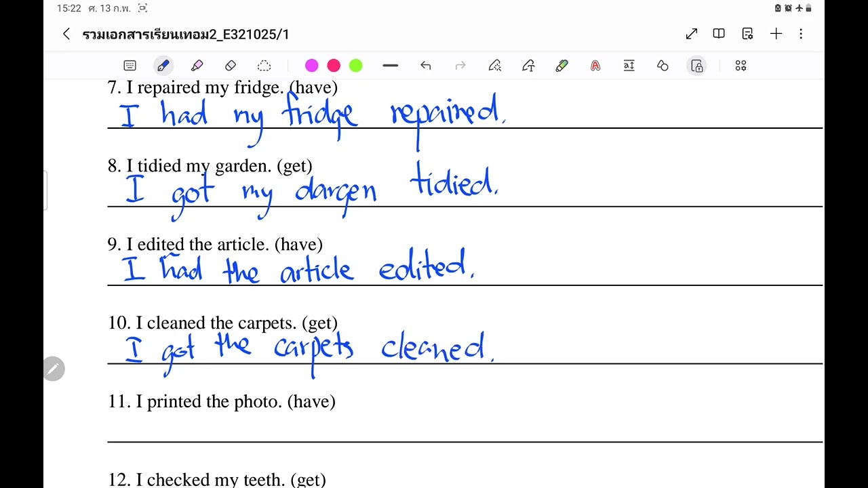Add new content with plus icon
Viewport: 868px width, 488px height.
pos(776,34)
